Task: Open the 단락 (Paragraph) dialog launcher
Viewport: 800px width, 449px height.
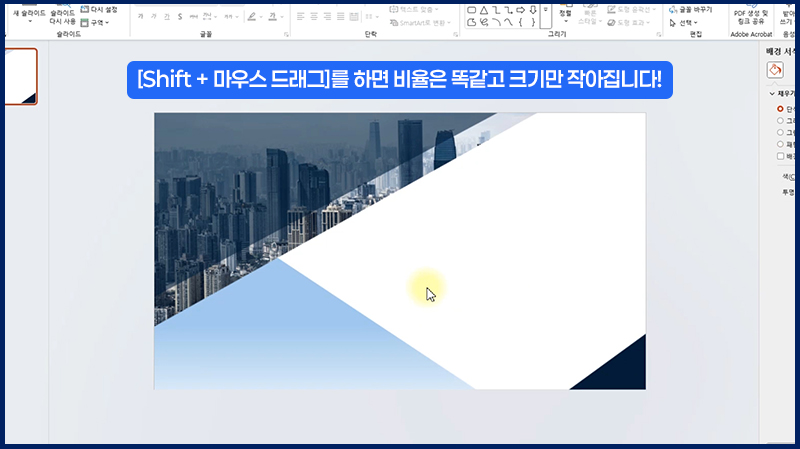Action: click(x=456, y=35)
